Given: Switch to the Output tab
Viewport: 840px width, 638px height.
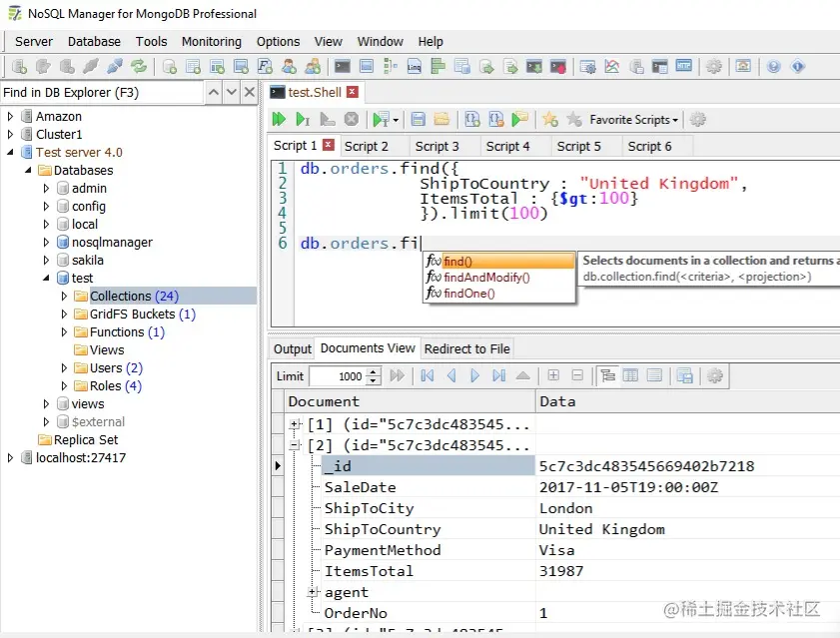Looking at the screenshot, I should point(292,348).
